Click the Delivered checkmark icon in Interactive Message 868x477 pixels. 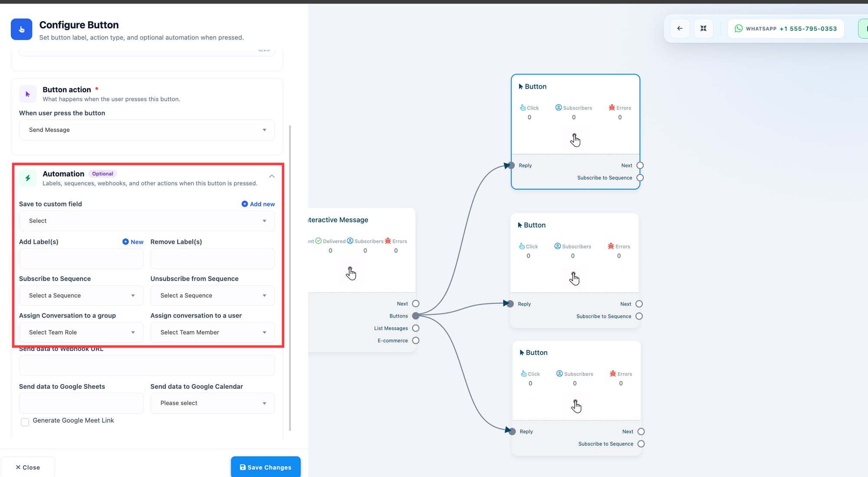click(319, 241)
